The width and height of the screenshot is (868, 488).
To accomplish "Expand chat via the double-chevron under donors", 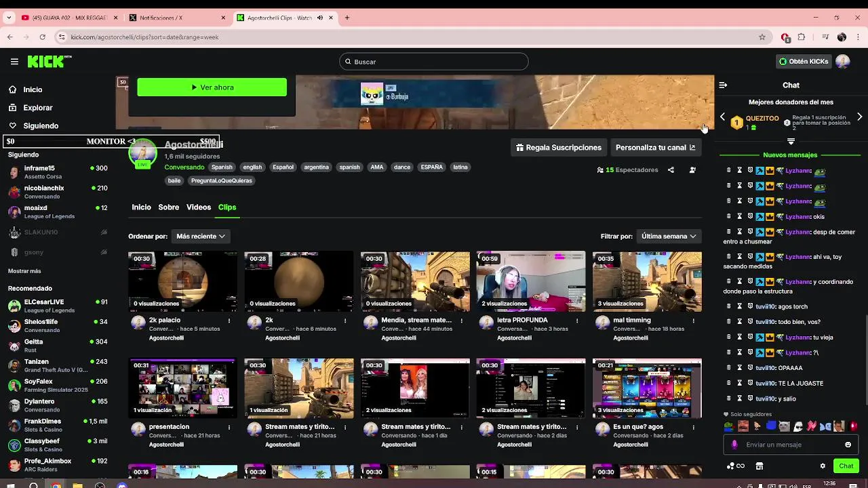I will point(791,141).
